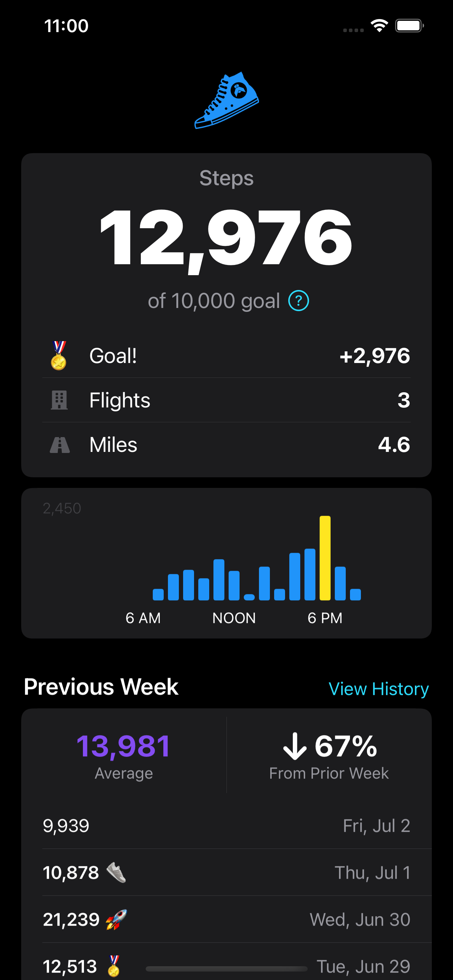
Task: Tap the Miles road icon
Action: click(x=60, y=445)
